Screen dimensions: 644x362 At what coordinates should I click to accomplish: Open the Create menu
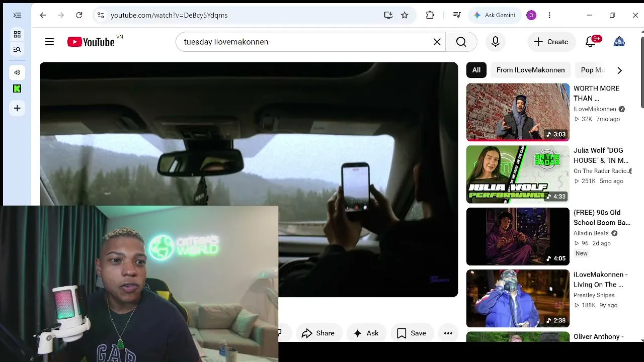551,42
